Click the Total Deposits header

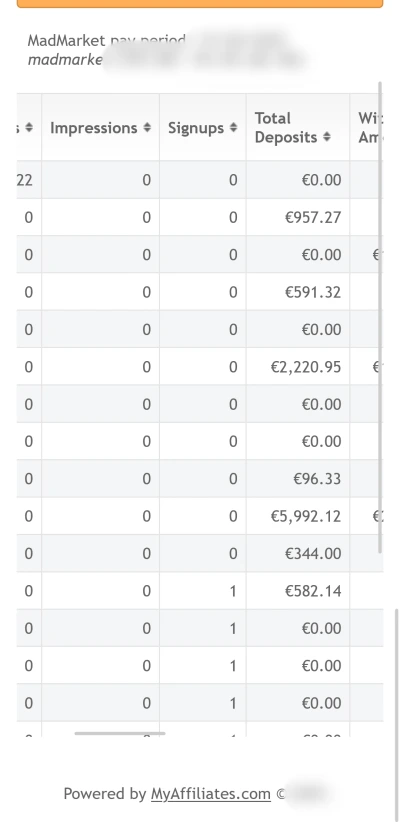click(x=298, y=127)
